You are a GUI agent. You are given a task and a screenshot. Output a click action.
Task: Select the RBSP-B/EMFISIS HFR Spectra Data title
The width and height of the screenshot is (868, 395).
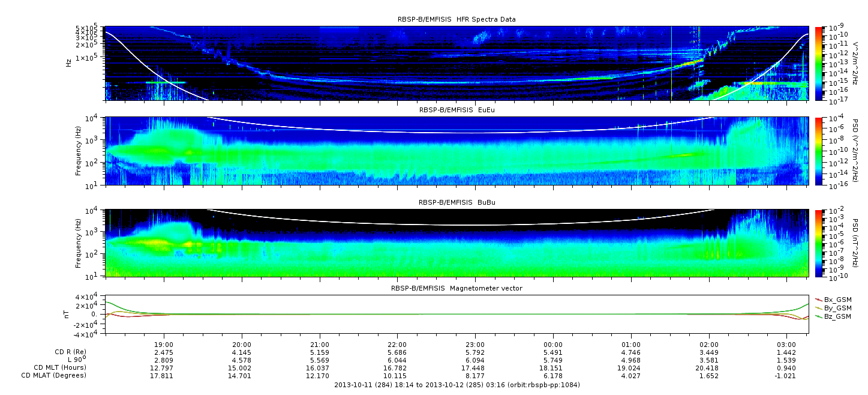[456, 20]
